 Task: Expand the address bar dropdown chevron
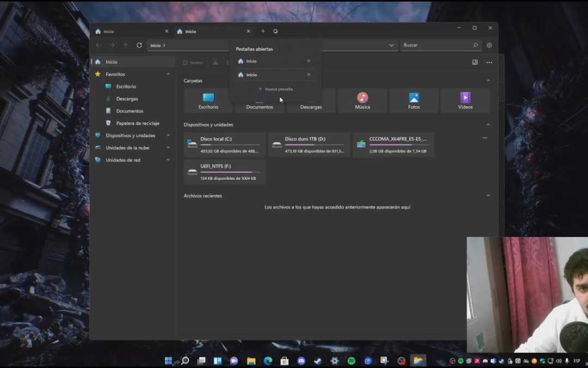[391, 45]
